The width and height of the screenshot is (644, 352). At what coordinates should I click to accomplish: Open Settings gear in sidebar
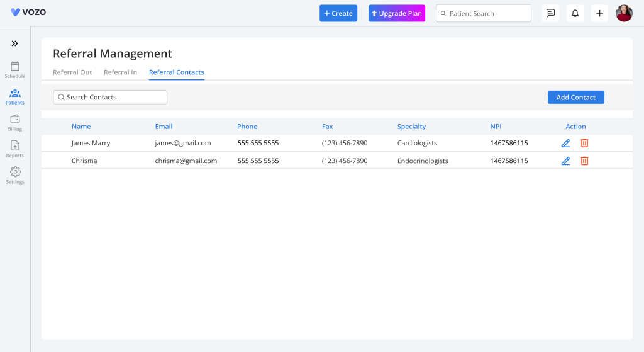pyautogui.click(x=15, y=175)
